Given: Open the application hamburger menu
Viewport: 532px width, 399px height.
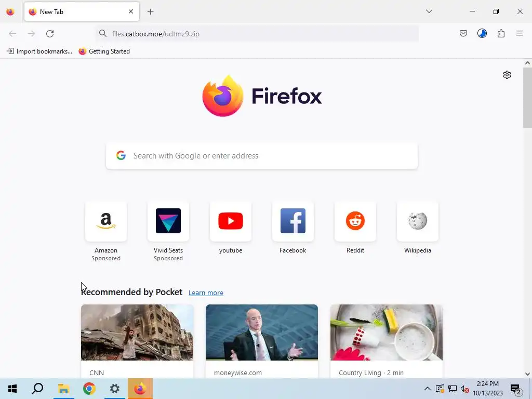Looking at the screenshot, I should click(520, 33).
